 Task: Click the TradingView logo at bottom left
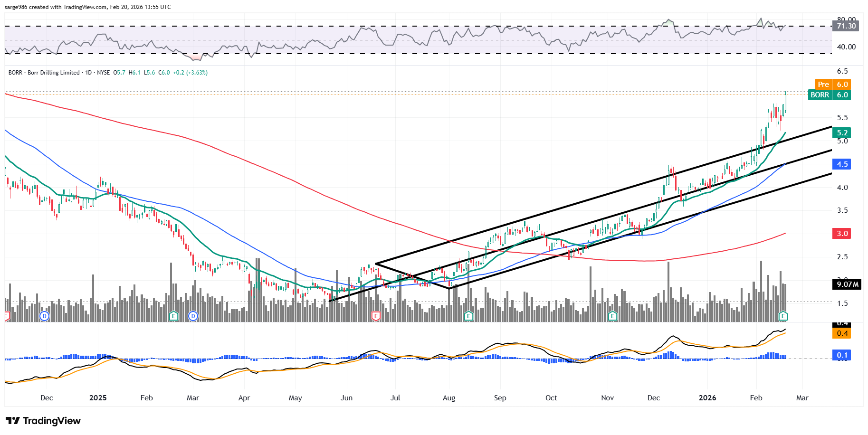(x=43, y=421)
